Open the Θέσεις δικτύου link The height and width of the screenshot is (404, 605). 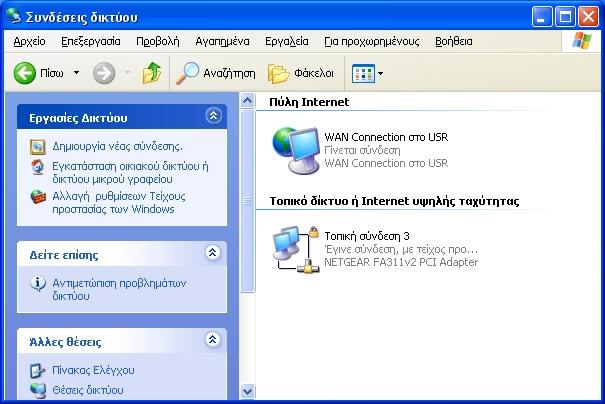pos(88,390)
